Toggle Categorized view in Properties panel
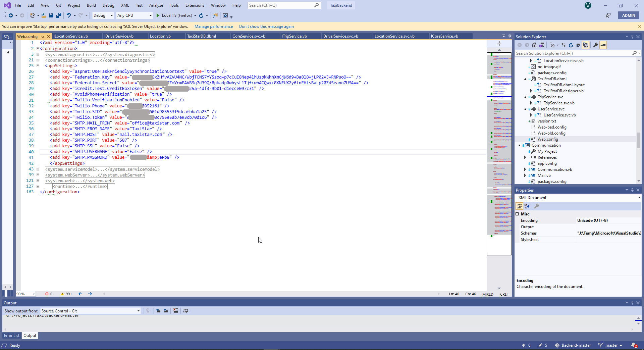The image size is (644, 350). coord(519,206)
